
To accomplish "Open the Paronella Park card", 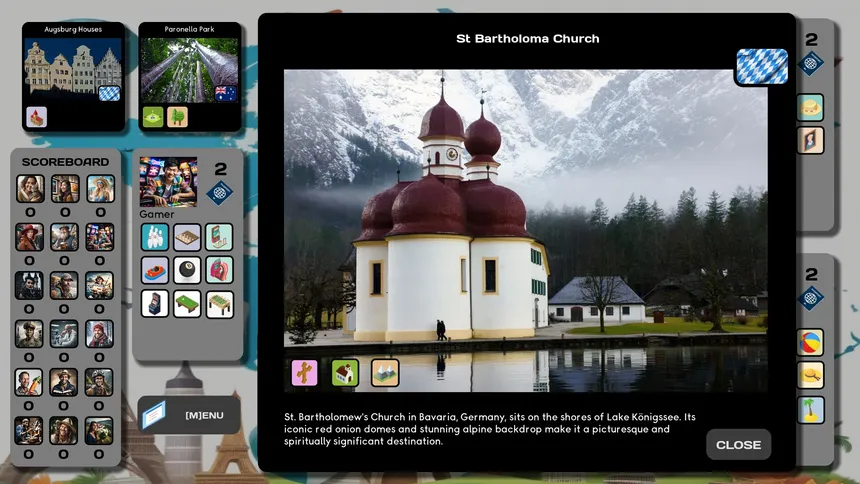I will click(x=189, y=77).
